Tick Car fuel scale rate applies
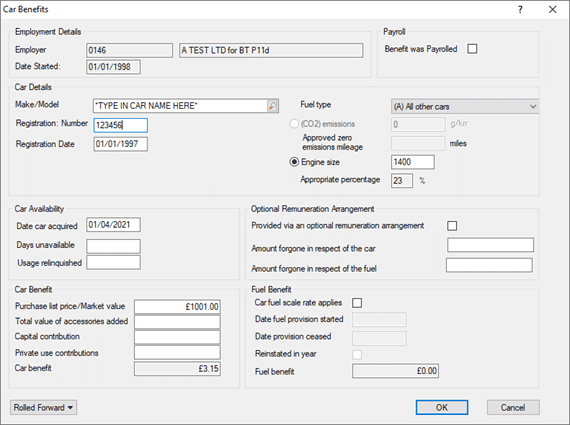 (x=357, y=303)
